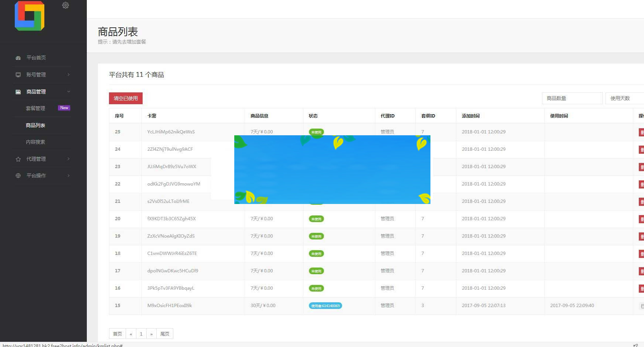Click the 账号管理 monitor icon
644x347 pixels.
(18, 75)
